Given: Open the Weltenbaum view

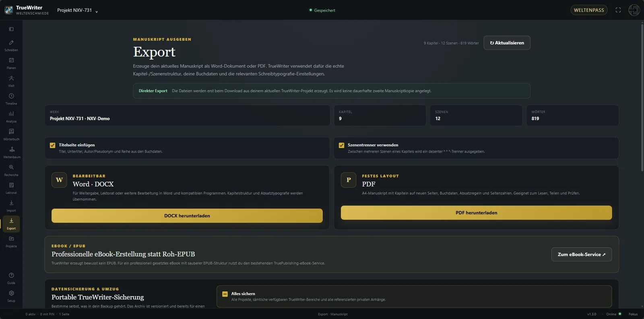Looking at the screenshot, I should [11, 152].
